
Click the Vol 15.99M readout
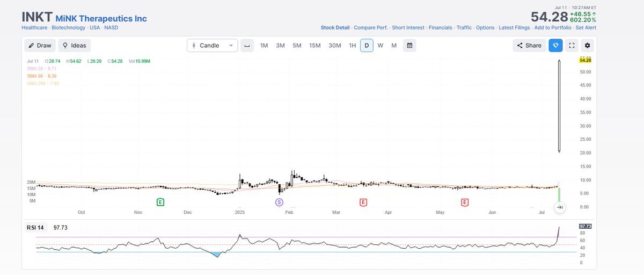(140, 61)
